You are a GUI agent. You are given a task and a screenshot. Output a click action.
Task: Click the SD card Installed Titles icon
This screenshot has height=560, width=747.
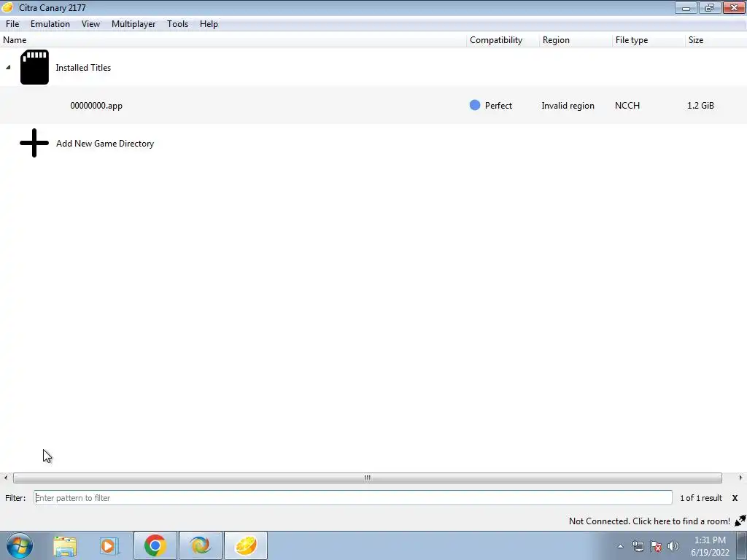click(x=34, y=67)
